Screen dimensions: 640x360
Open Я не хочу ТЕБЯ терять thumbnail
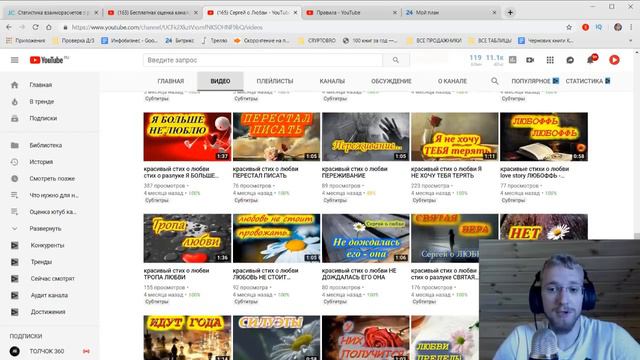click(x=455, y=137)
